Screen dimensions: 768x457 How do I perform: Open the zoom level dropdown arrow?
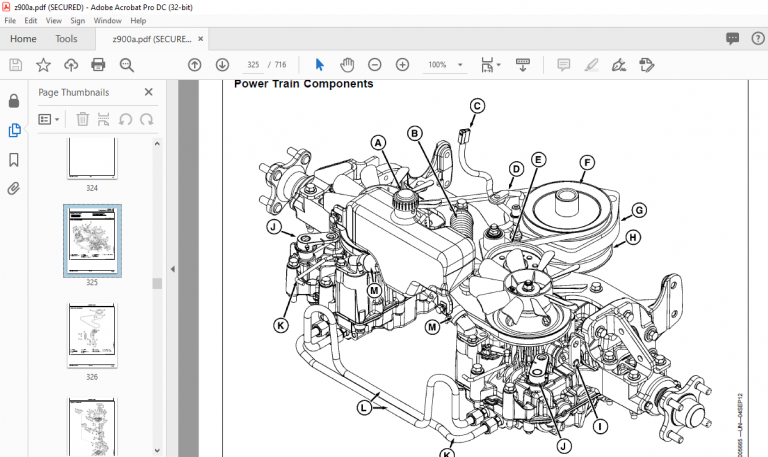pos(460,65)
